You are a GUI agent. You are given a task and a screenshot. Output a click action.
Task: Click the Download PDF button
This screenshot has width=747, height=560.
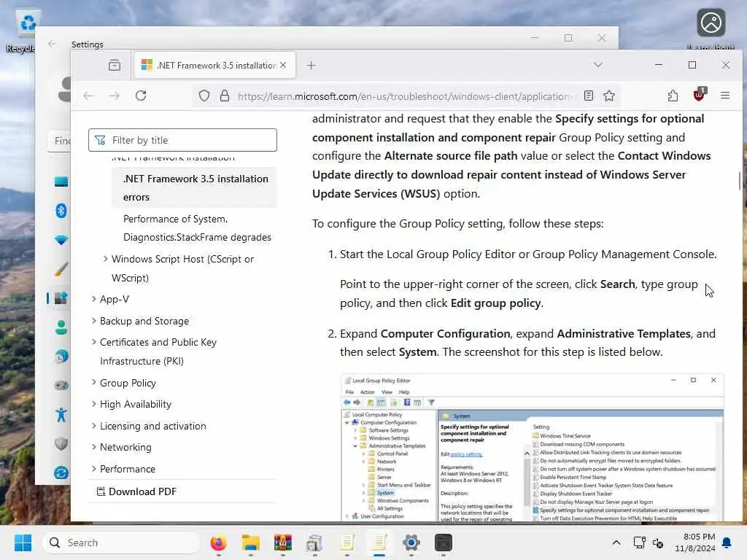point(136,491)
